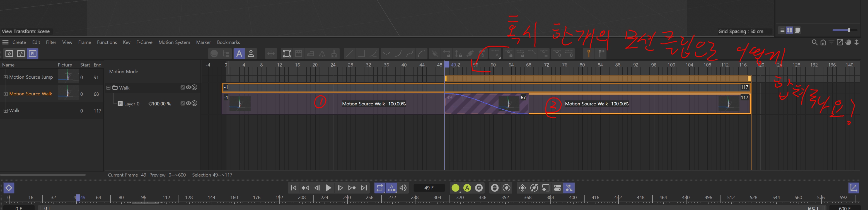This screenshot has width=868, height=210.
Task: Go to start of animation
Action: 293,188
